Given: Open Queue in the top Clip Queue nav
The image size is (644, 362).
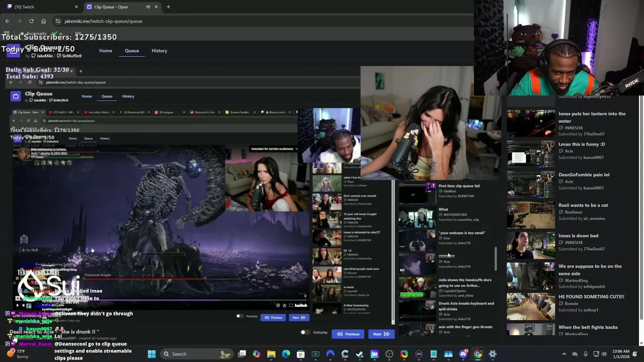Looking at the screenshot, I should (x=132, y=51).
